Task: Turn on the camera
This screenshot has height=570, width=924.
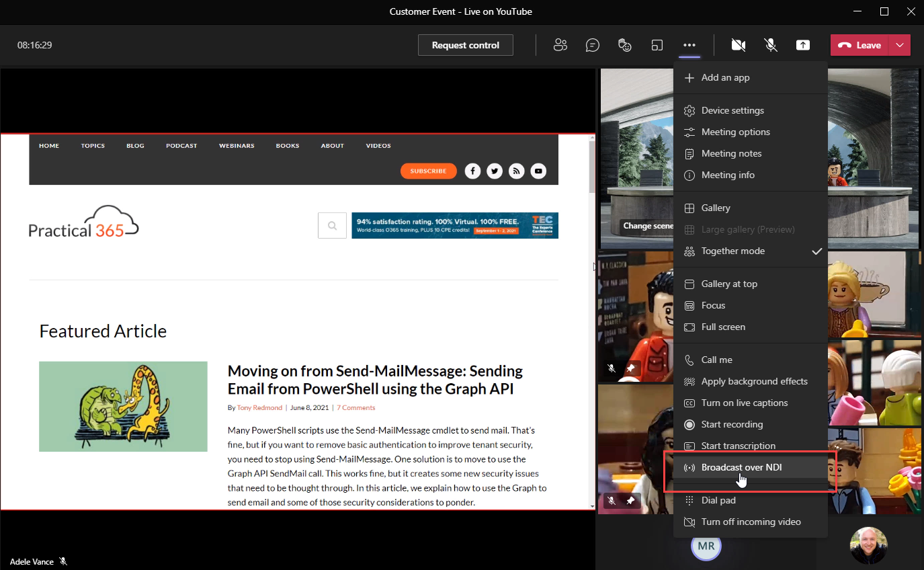Action: pyautogui.click(x=738, y=45)
